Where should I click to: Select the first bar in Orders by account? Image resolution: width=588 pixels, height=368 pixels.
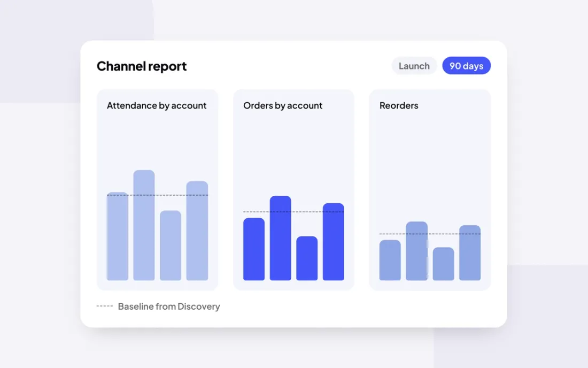point(254,249)
